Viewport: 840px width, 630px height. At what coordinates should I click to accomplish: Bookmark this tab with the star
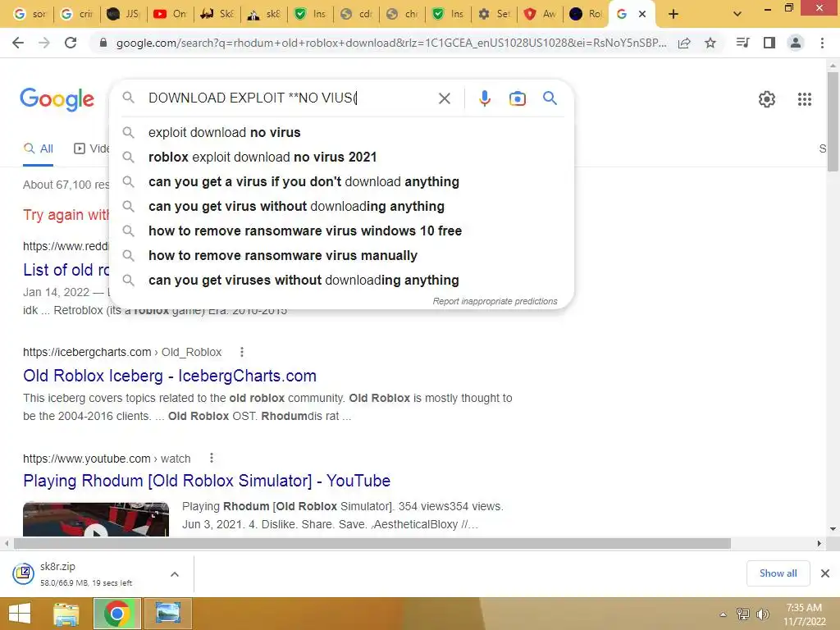710,43
